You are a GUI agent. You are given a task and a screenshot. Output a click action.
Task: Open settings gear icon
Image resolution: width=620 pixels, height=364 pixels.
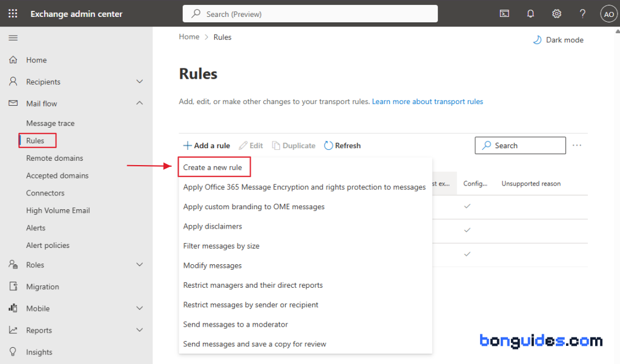pos(556,14)
